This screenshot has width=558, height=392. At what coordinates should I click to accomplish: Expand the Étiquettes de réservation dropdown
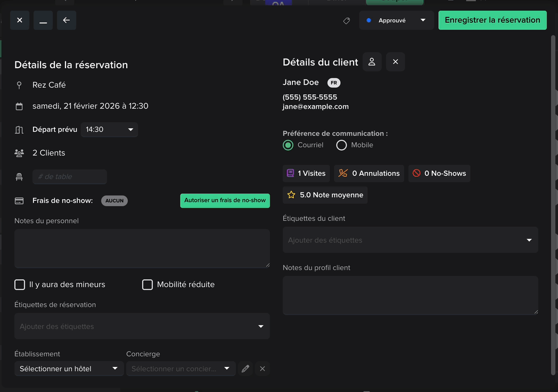click(x=142, y=326)
